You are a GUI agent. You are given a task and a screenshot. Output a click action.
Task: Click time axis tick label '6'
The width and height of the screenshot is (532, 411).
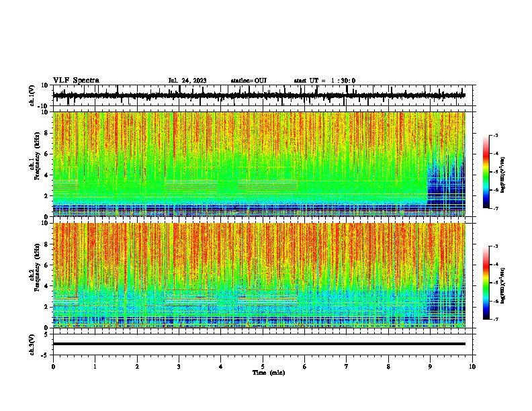pyautogui.click(x=304, y=367)
